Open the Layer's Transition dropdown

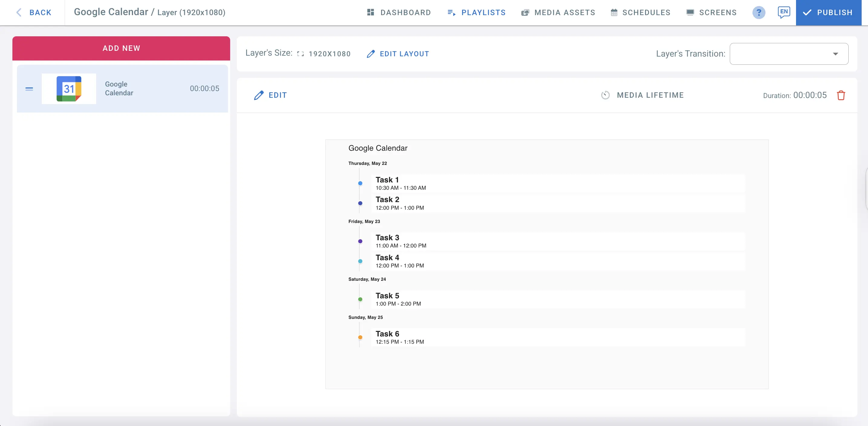click(789, 54)
